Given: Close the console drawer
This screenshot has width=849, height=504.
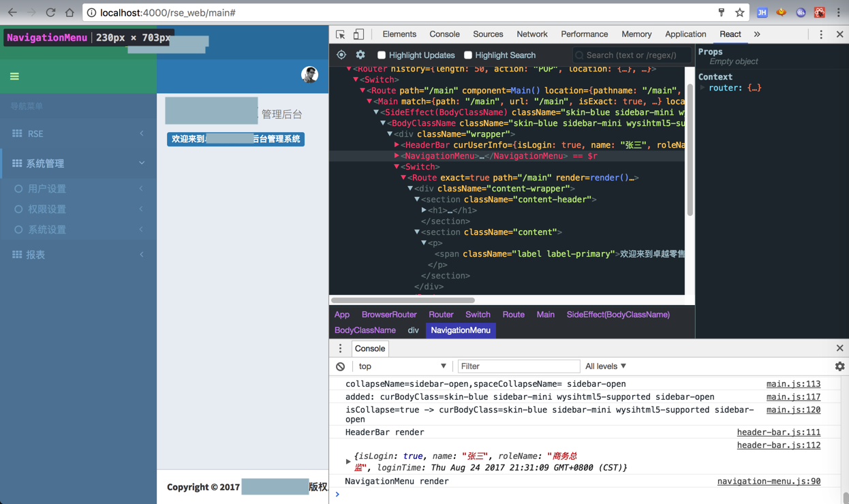Looking at the screenshot, I should coord(839,348).
